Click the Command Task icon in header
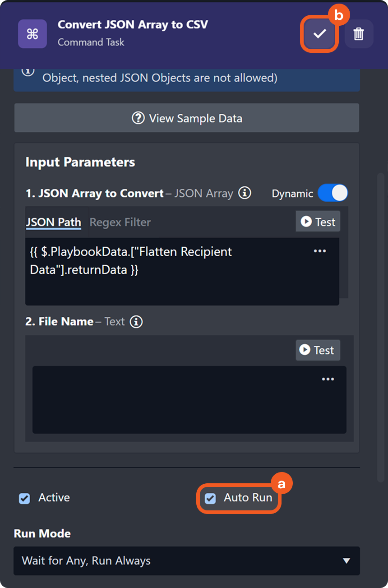Viewport: 388px width, 588px height. 32,34
